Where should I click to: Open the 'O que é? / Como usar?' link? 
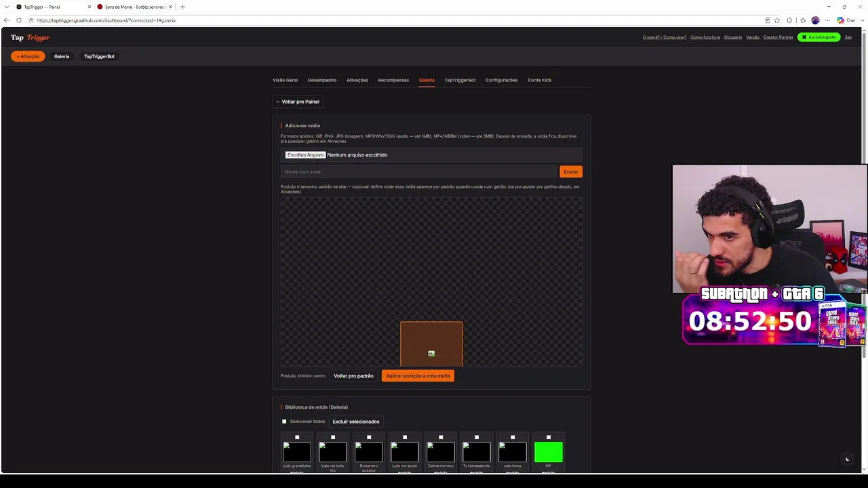[x=665, y=37]
